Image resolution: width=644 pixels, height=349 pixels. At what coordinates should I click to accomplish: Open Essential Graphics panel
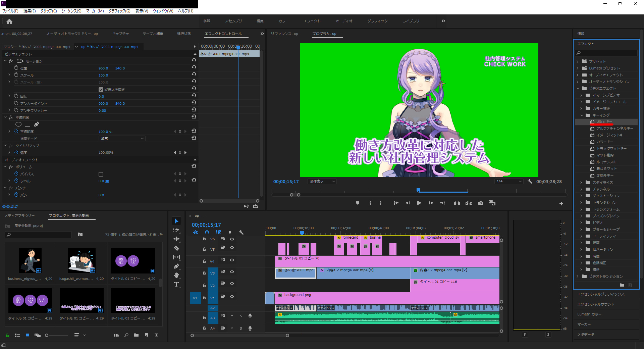pyautogui.click(x=601, y=294)
